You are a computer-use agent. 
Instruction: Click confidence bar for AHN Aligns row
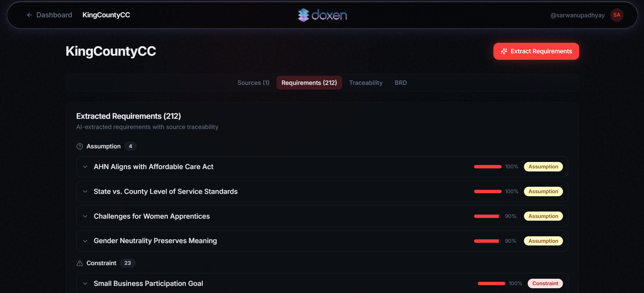click(488, 167)
